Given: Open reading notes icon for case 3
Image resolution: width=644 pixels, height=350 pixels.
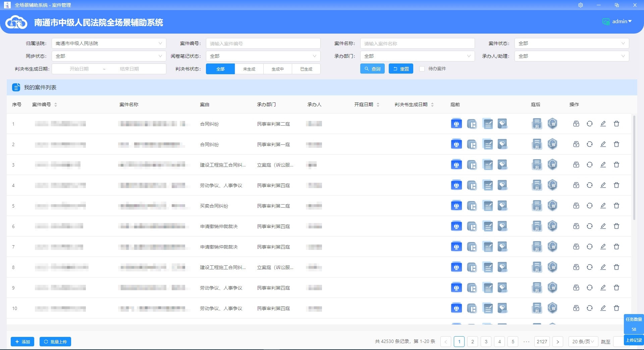Looking at the screenshot, I should click(488, 165).
